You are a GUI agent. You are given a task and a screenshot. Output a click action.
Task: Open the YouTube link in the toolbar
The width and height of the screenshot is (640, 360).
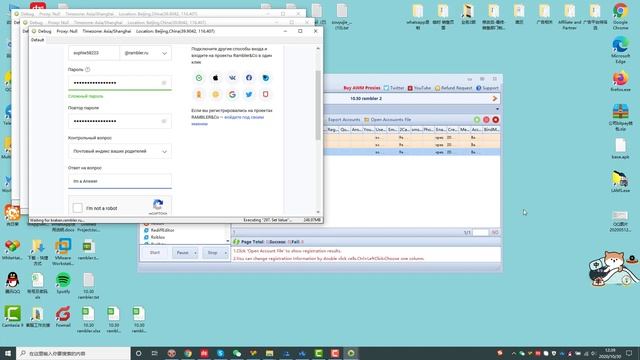point(419,88)
